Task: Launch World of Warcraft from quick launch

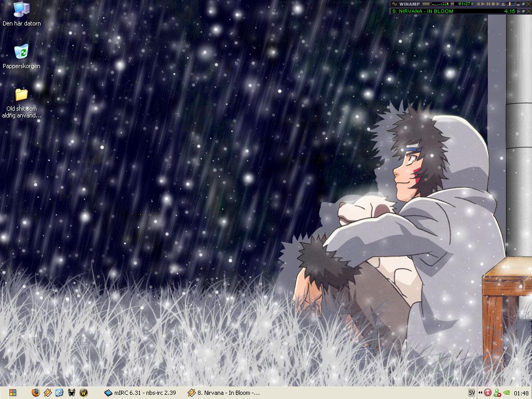Action: pos(84,393)
